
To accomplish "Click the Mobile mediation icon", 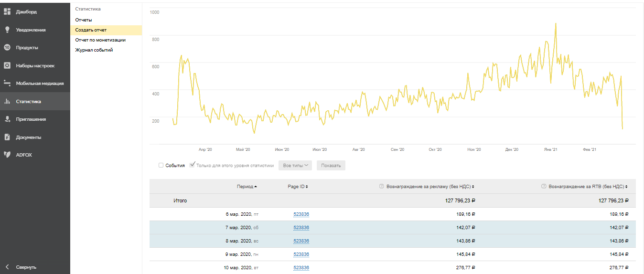I will pyautogui.click(x=7, y=83).
